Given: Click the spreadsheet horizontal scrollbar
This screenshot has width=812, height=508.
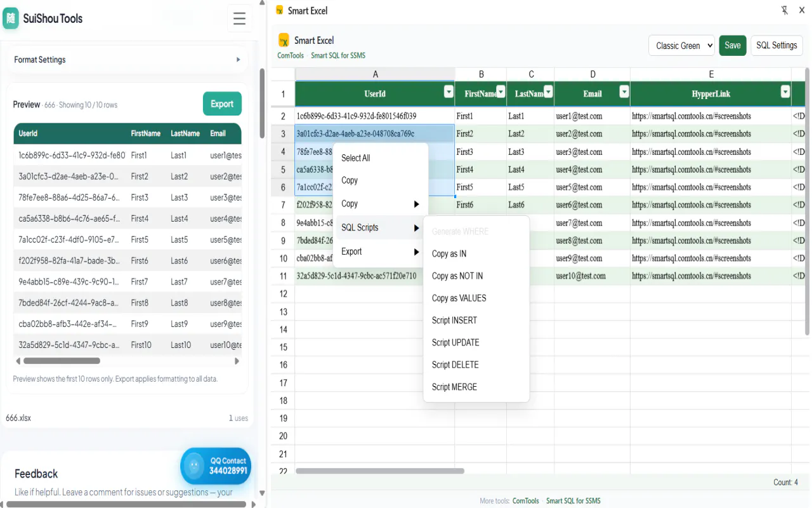Looking at the screenshot, I should pos(380,471).
